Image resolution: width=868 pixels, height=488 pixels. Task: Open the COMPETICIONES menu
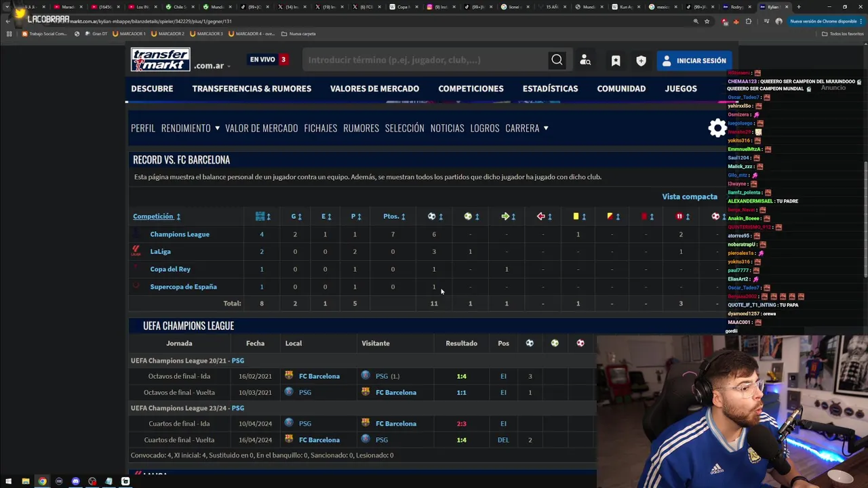click(x=471, y=88)
